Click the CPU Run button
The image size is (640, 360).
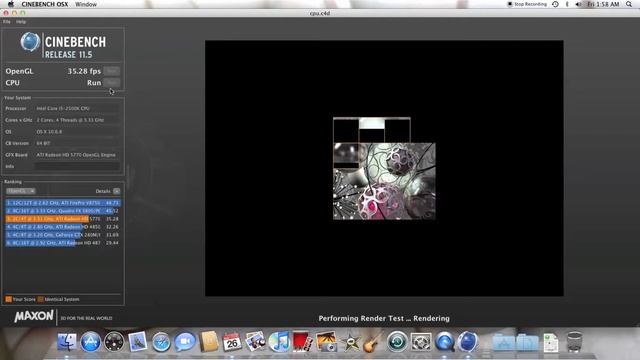click(111, 82)
